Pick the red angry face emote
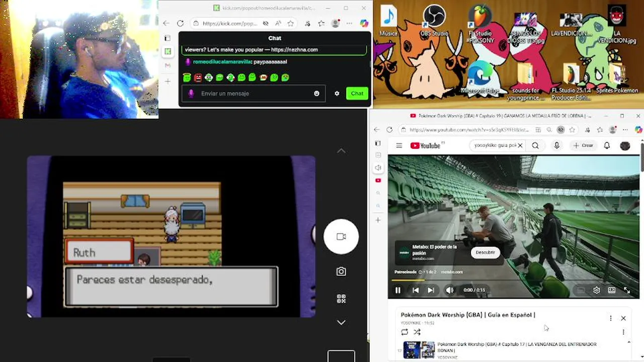 pyautogui.click(x=198, y=77)
